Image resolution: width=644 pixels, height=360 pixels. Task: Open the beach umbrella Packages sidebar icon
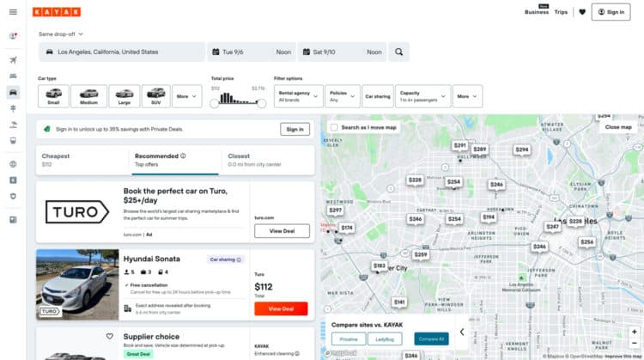point(13,125)
